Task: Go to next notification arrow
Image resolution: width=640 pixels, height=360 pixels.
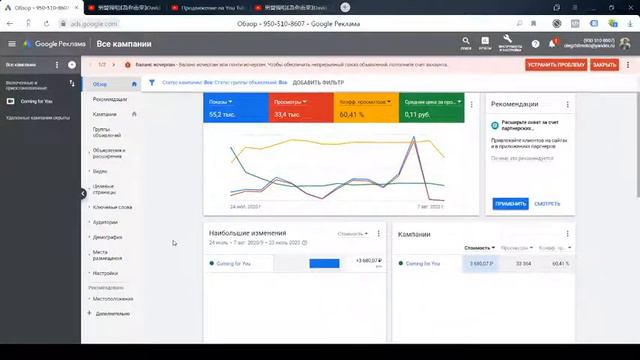Action: (x=114, y=64)
